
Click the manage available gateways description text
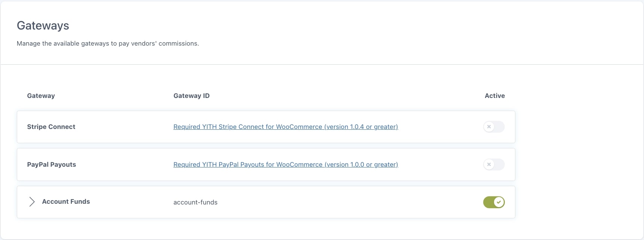coord(108,43)
